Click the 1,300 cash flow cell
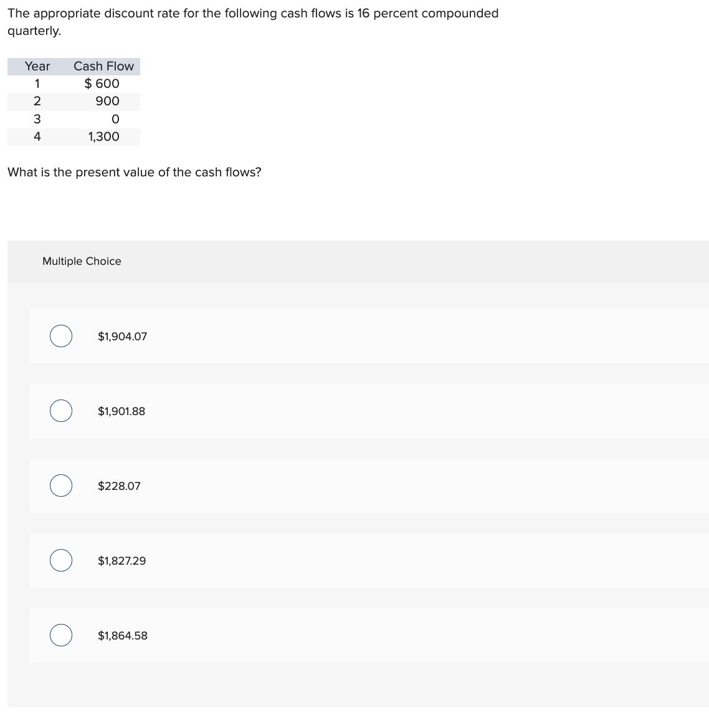Image resolution: width=709 pixels, height=728 pixels. click(104, 137)
